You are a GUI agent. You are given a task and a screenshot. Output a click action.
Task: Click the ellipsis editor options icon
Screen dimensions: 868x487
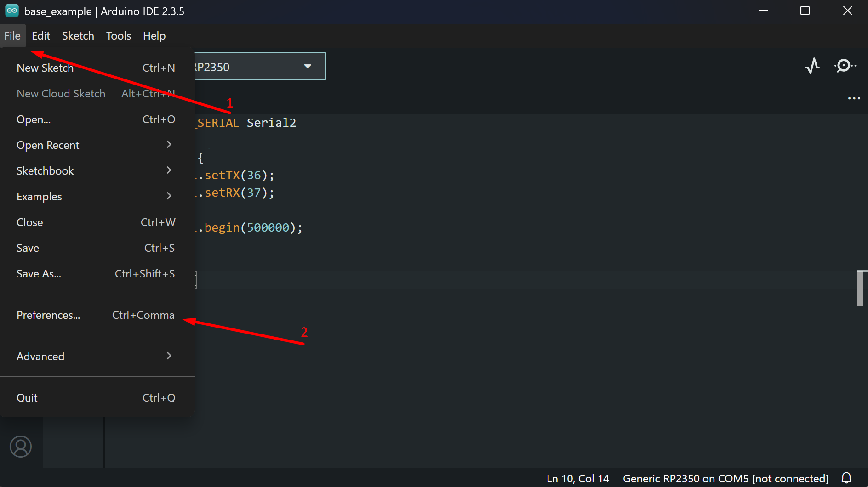coord(854,97)
